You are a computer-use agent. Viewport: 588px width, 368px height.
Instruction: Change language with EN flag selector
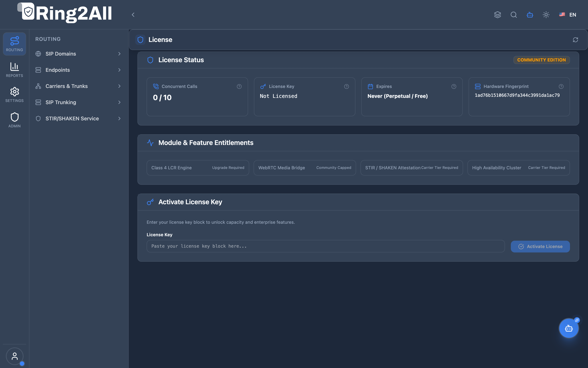tap(567, 15)
